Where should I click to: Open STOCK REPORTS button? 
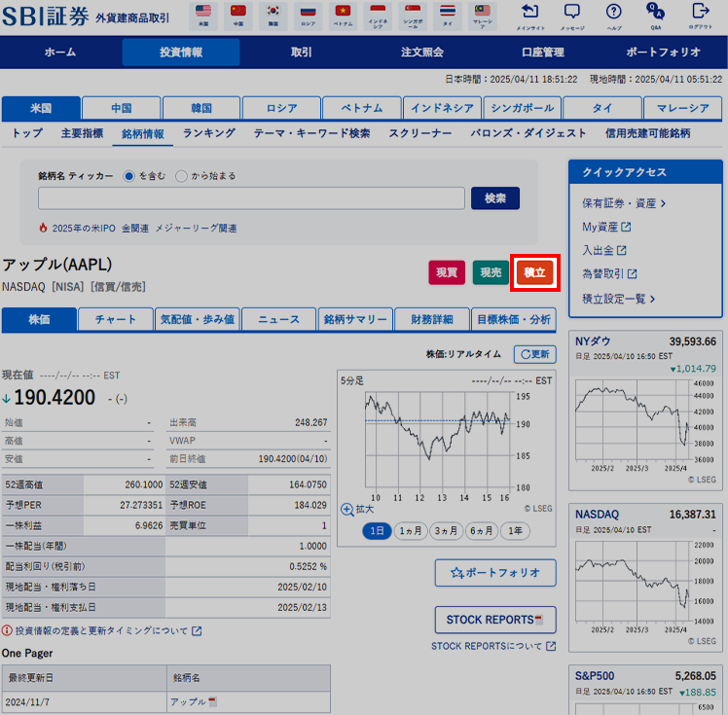coord(495,620)
